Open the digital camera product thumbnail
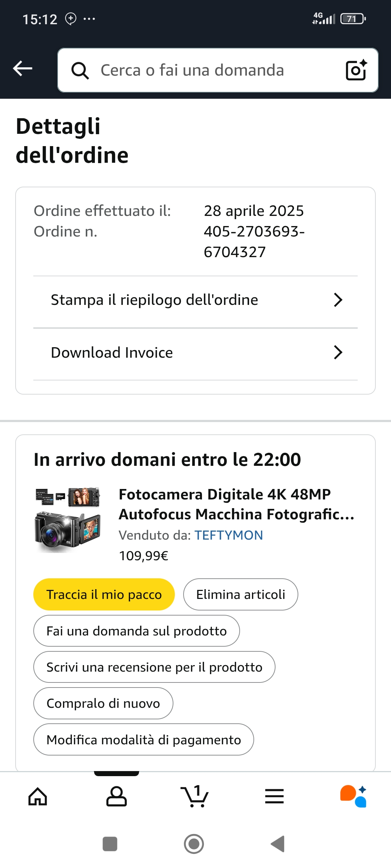The image size is (391, 868). tap(68, 519)
